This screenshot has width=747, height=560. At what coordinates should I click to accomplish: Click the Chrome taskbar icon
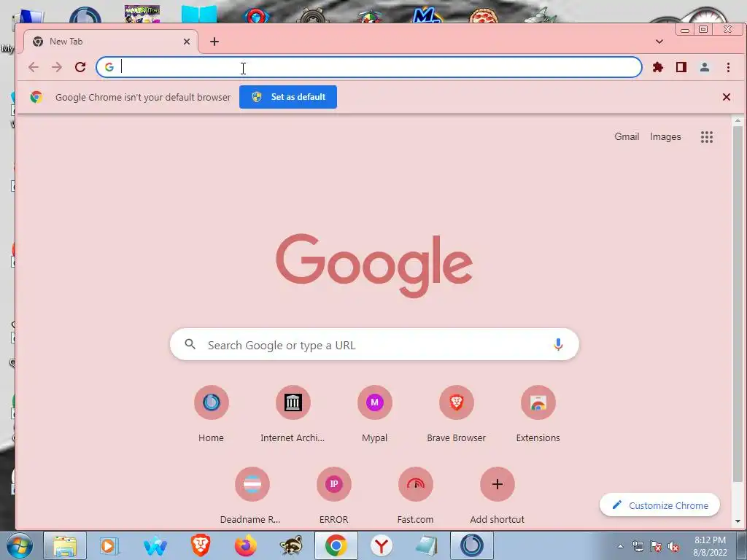pyautogui.click(x=336, y=545)
